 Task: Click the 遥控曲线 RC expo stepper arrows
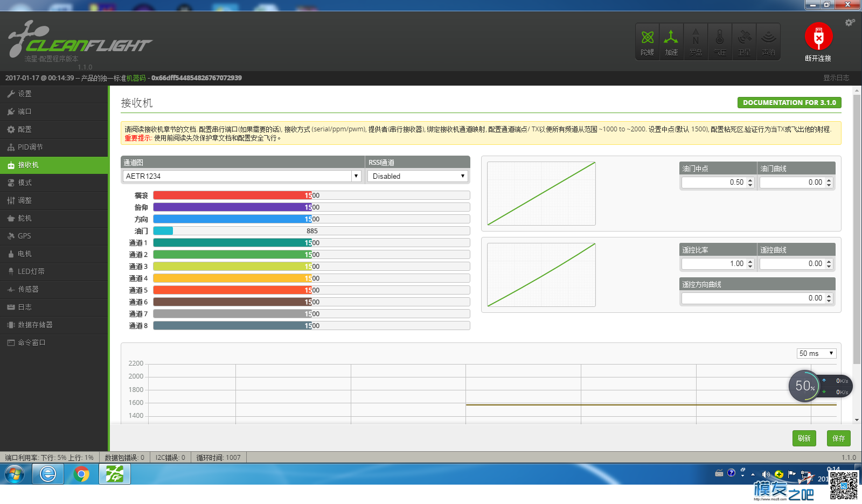829,264
